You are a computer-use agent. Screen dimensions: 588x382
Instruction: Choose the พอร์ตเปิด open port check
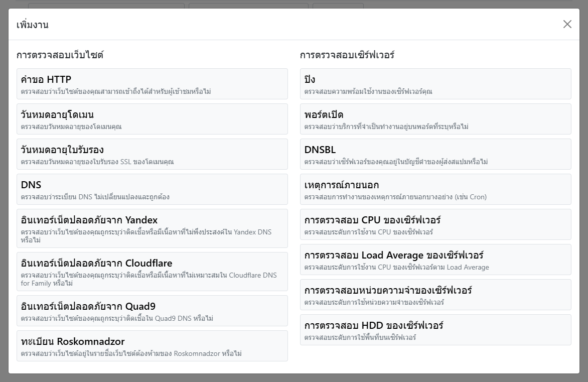435,119
